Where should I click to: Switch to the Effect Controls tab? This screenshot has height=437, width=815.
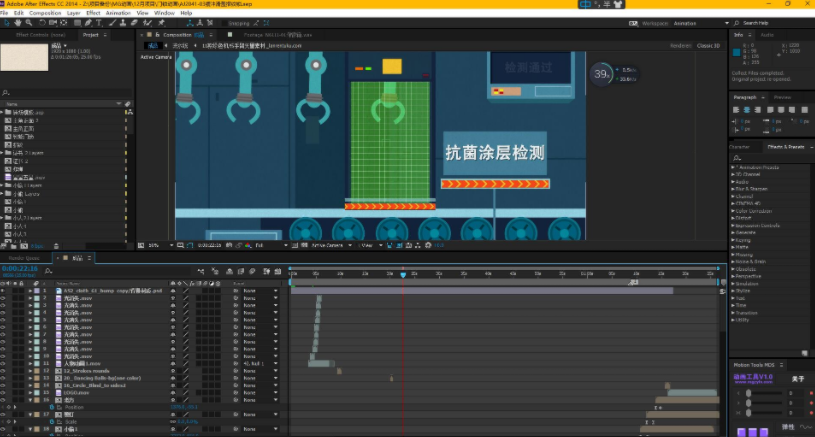click(41, 35)
